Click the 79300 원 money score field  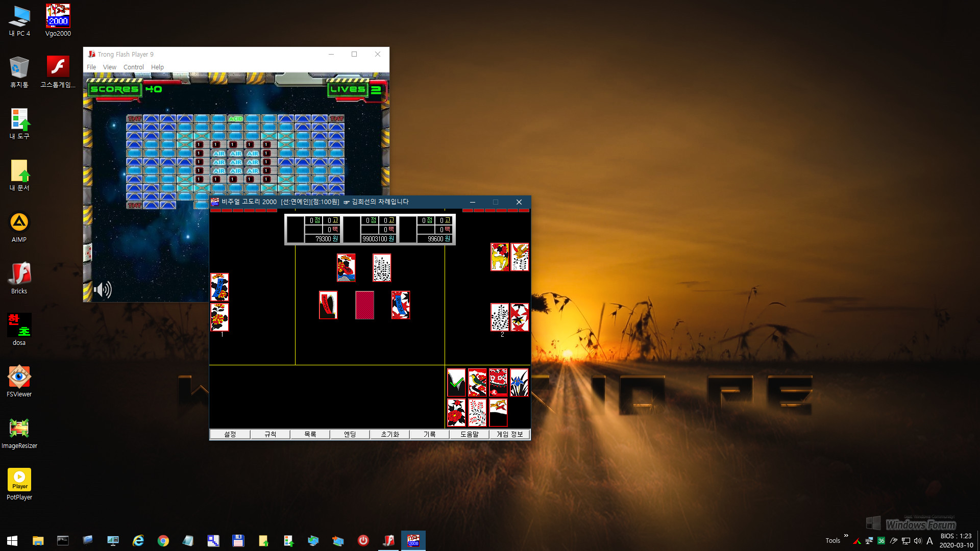322,239
